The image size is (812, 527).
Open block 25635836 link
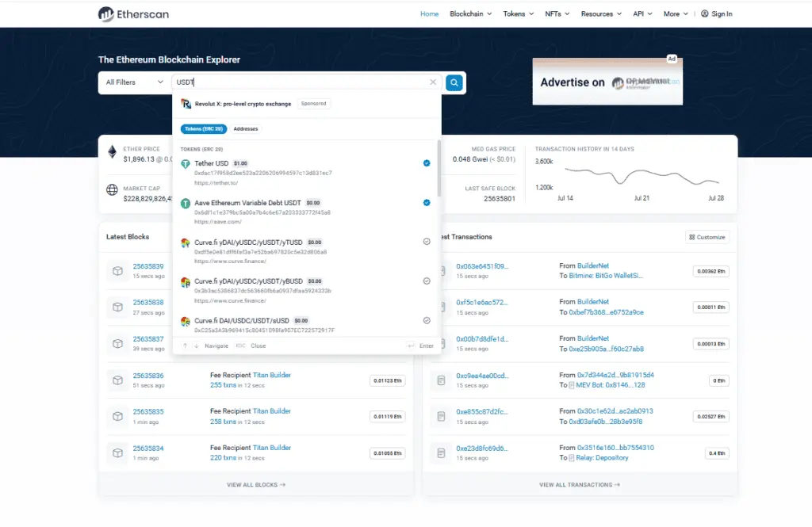(x=148, y=376)
